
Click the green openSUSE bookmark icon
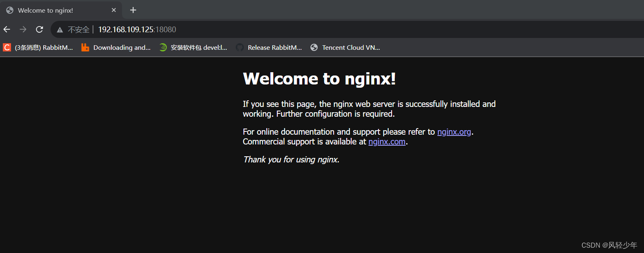163,47
